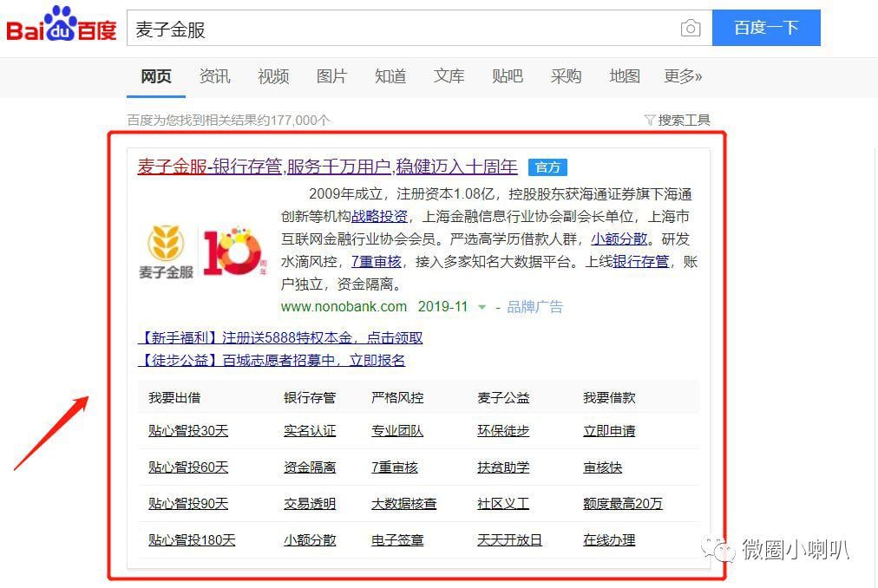878x588 pixels.
Task: Open 7重审核 in the table
Action: click(394, 467)
